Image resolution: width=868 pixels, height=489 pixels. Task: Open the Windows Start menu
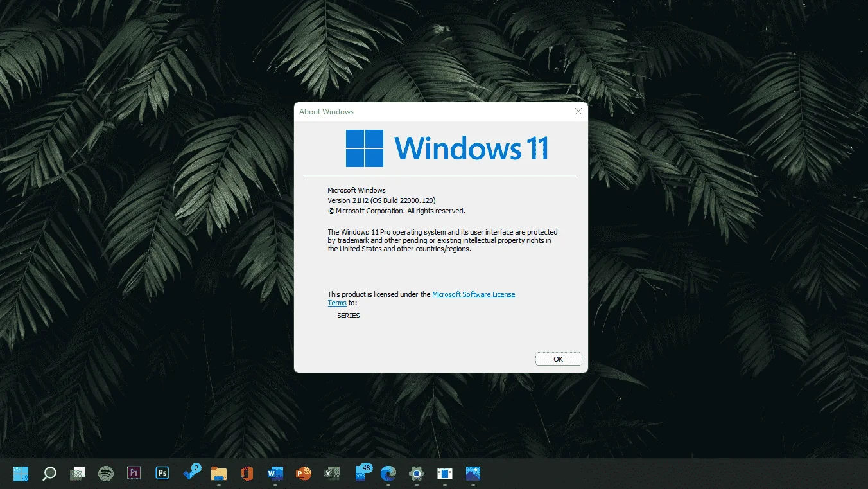[21, 474]
